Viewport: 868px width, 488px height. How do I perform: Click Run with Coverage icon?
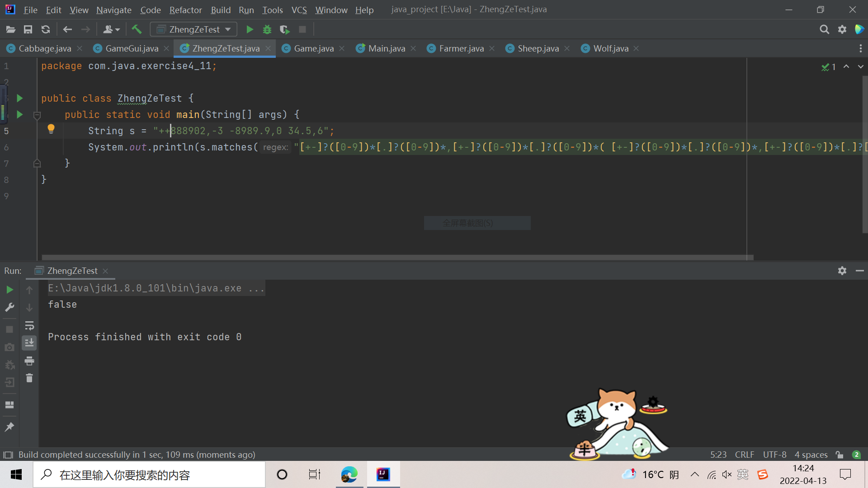[284, 30]
